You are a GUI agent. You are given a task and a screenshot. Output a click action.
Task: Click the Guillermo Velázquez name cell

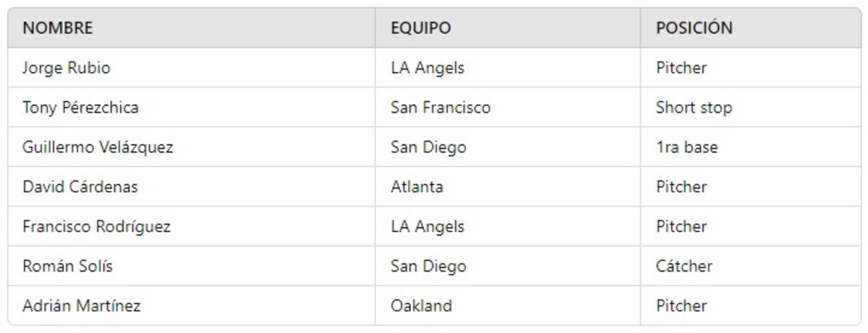(98, 147)
